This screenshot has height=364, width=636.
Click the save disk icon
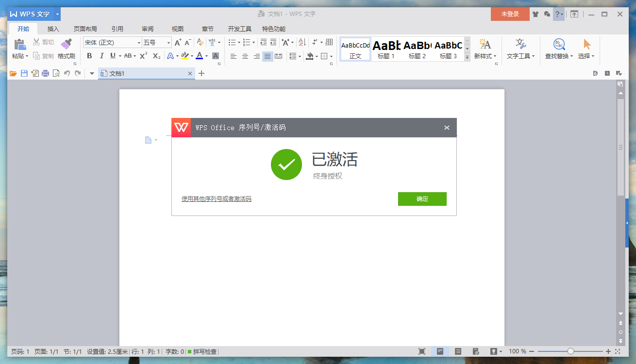coord(24,73)
